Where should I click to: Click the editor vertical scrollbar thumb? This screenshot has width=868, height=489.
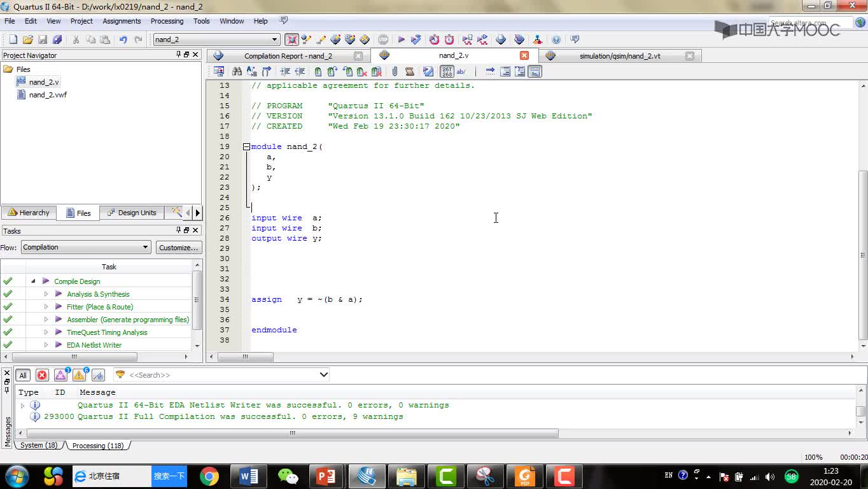point(863,255)
